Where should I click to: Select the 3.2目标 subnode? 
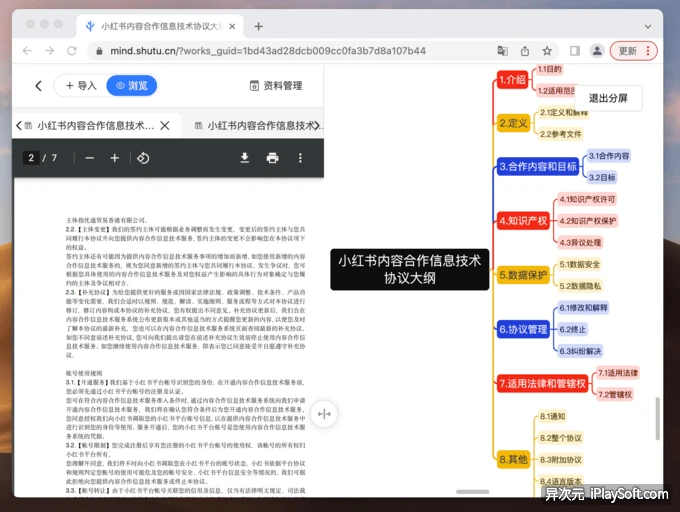click(602, 177)
